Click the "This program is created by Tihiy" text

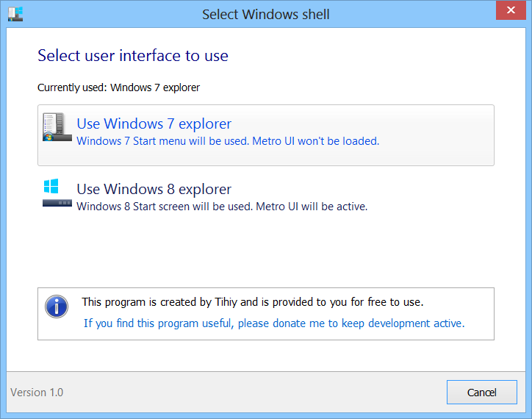pyautogui.click(x=252, y=301)
